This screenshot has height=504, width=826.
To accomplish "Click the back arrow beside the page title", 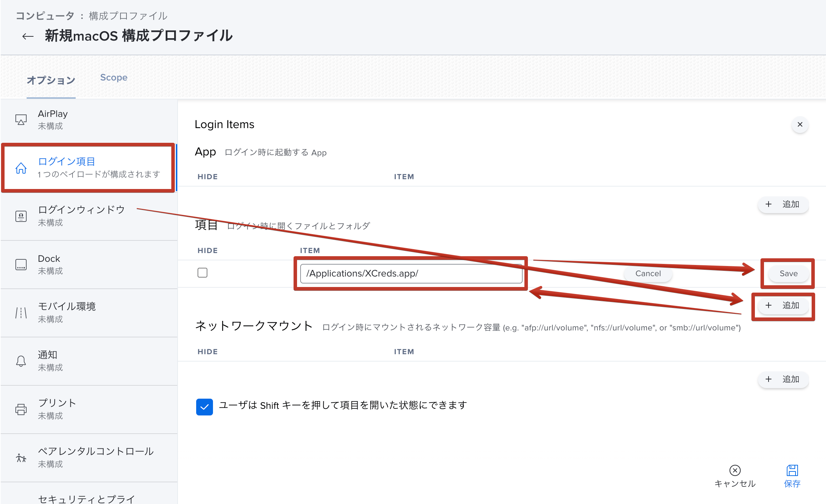I will pos(28,36).
